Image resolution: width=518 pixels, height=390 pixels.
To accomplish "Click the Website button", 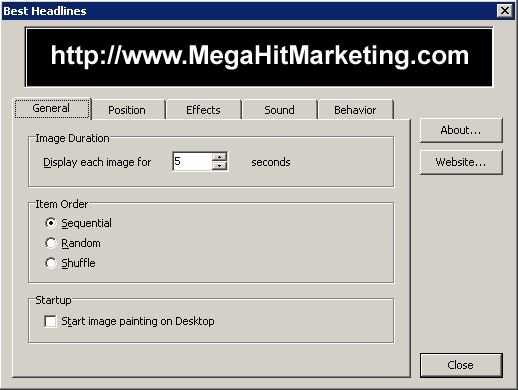I will tap(461, 162).
